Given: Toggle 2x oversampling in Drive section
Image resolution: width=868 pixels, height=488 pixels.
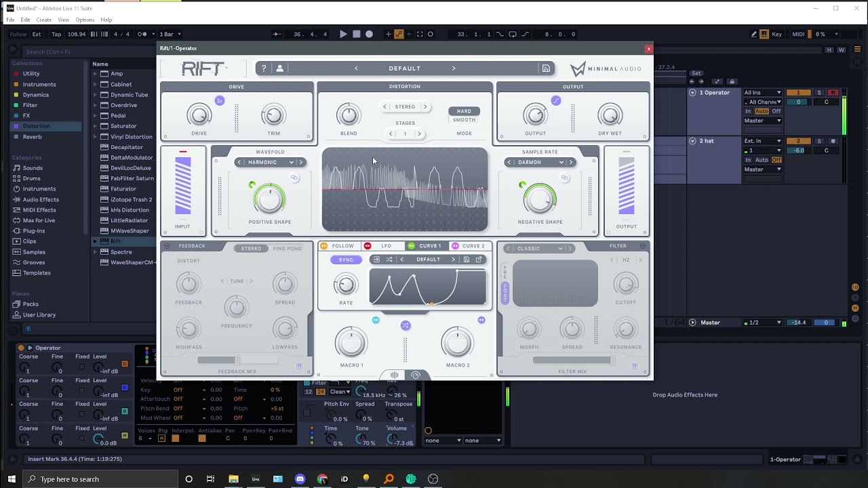Looking at the screenshot, I should 219,100.
